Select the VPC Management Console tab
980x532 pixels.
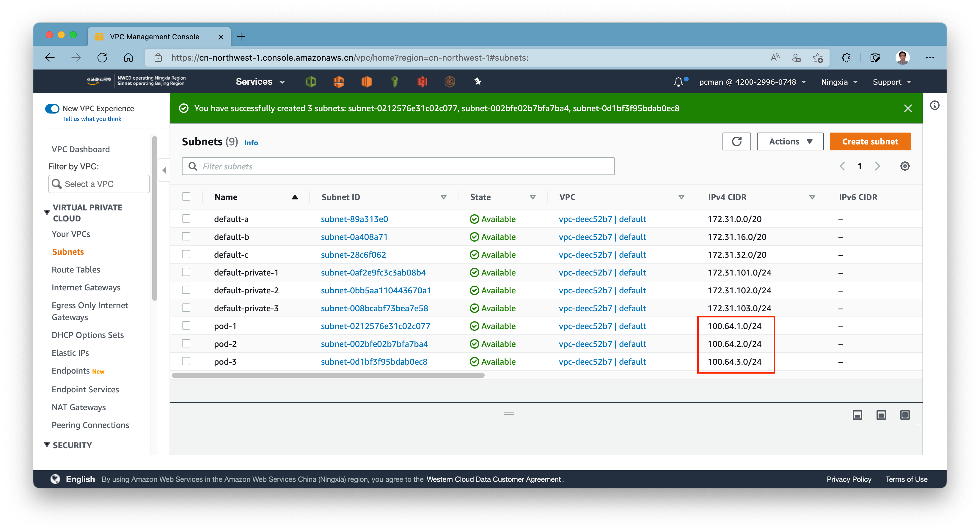click(x=159, y=37)
